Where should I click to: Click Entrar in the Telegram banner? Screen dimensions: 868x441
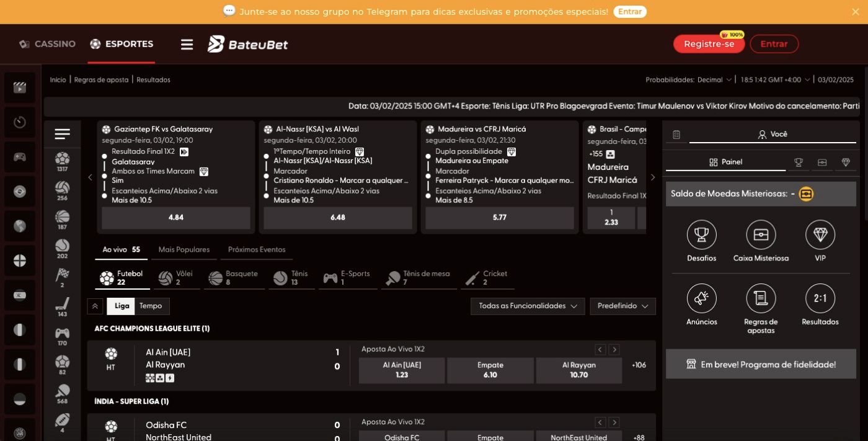[x=630, y=12]
